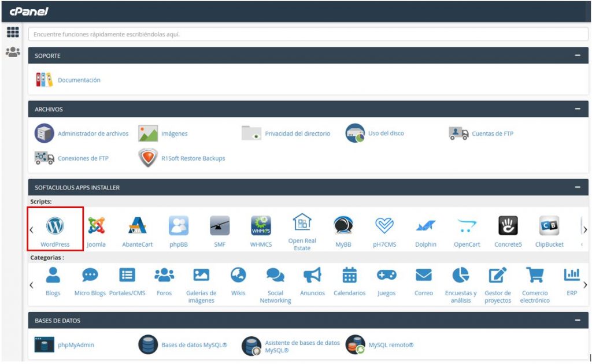
Task: Open the WHMCS script icon
Action: click(261, 225)
